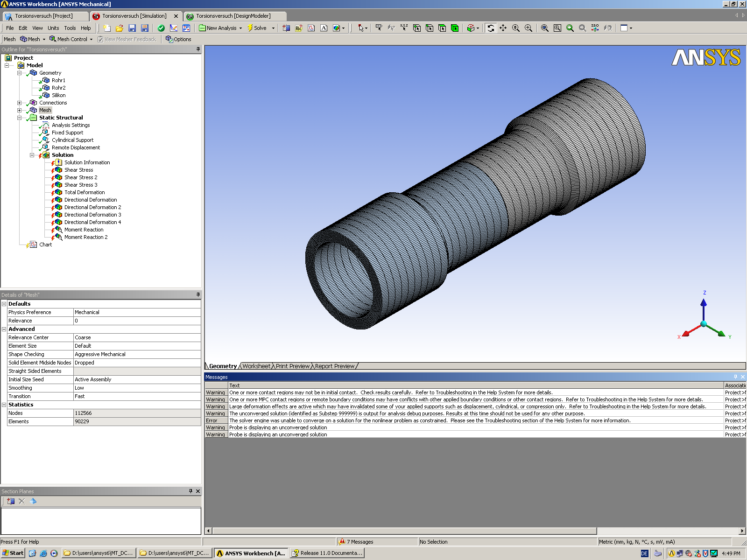The width and height of the screenshot is (747, 560).
Task: Click the Annotation 'A' toolbar icon
Action: tap(324, 28)
